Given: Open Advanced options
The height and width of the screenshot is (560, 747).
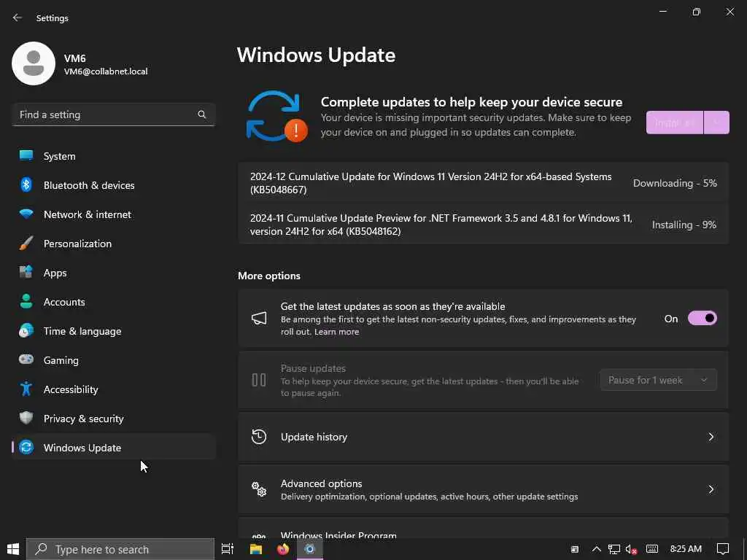Looking at the screenshot, I should pyautogui.click(x=483, y=489).
